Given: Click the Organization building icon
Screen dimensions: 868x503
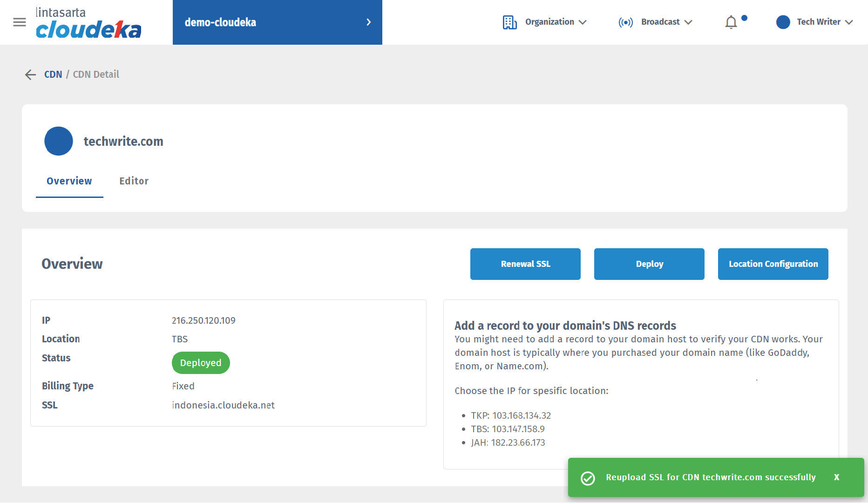Looking at the screenshot, I should pyautogui.click(x=509, y=22).
